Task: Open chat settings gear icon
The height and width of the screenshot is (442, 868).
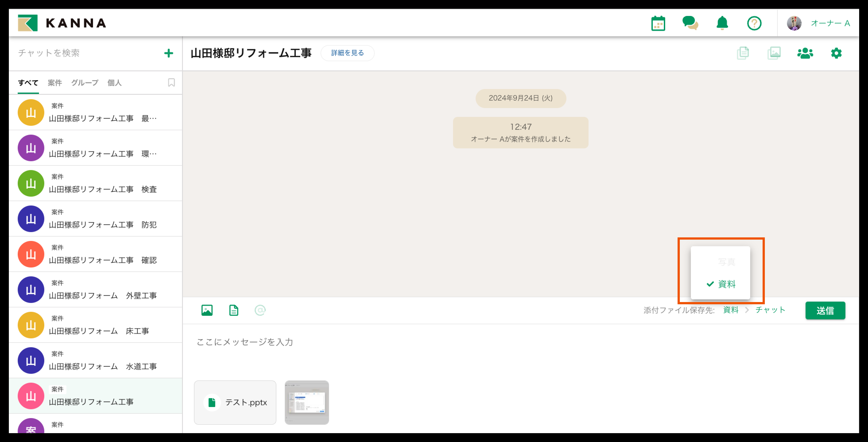Action: coord(836,53)
